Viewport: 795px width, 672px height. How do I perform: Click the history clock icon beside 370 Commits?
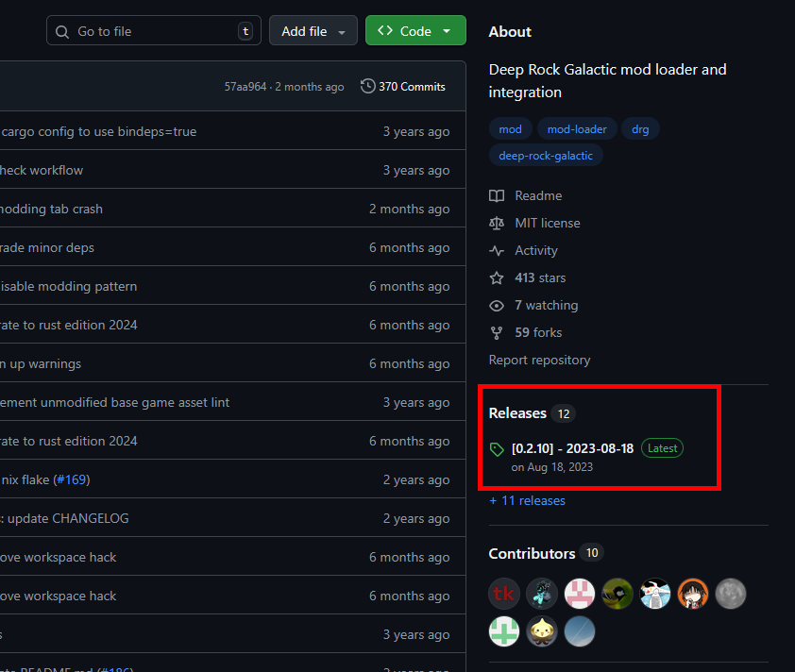click(367, 86)
